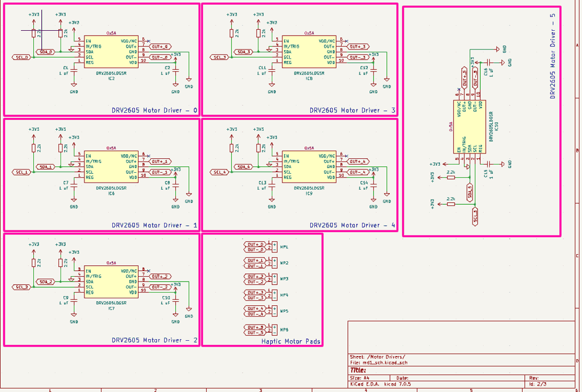
Task: Select capacitor C10 symbol
Action: coord(176,300)
